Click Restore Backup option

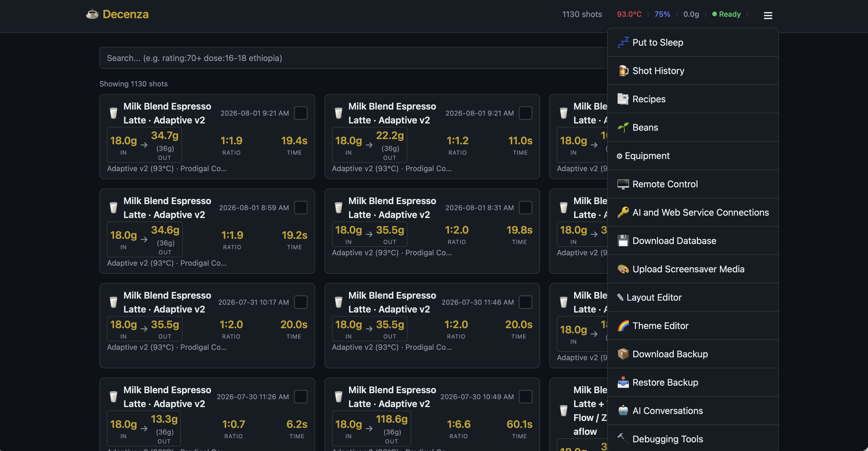pos(693,382)
